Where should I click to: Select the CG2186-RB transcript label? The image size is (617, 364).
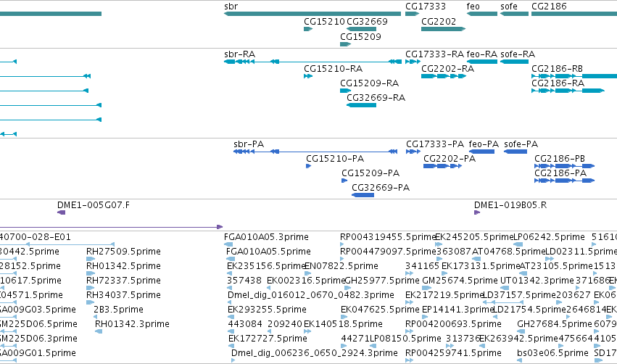tap(557, 68)
